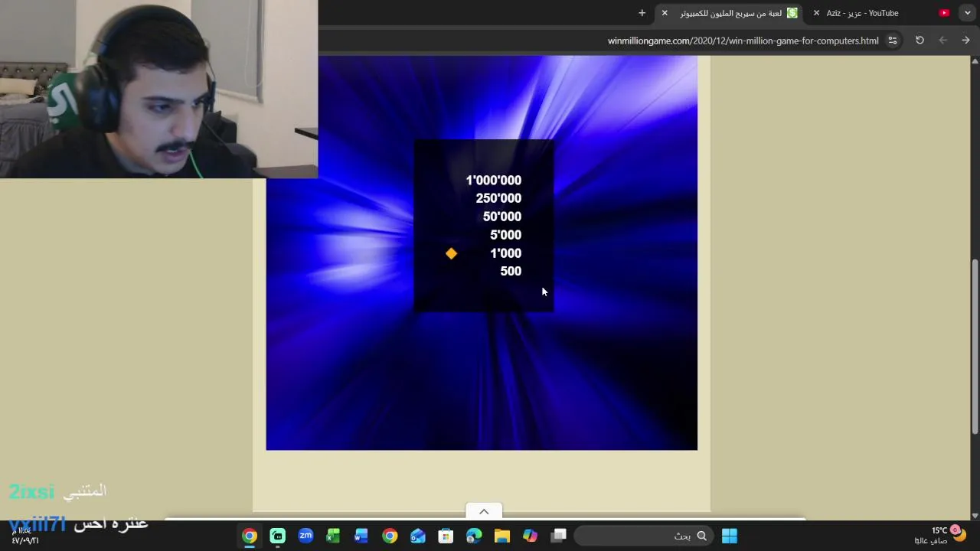Close the million game tab
Screen dimensions: 980x551
[x=665, y=13]
